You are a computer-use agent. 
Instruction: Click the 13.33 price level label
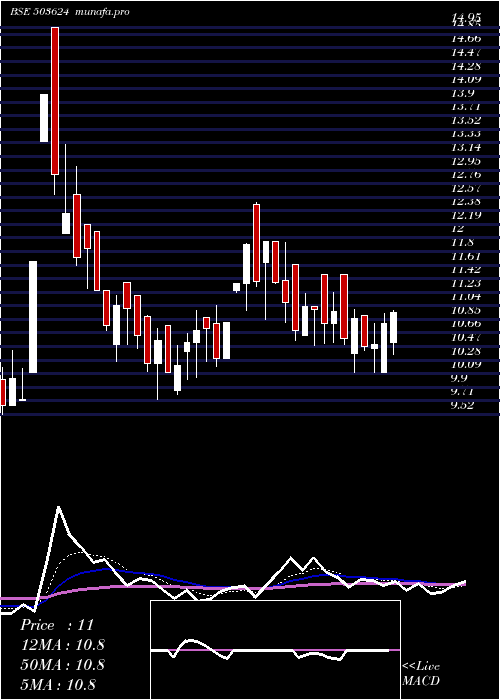(x=466, y=133)
